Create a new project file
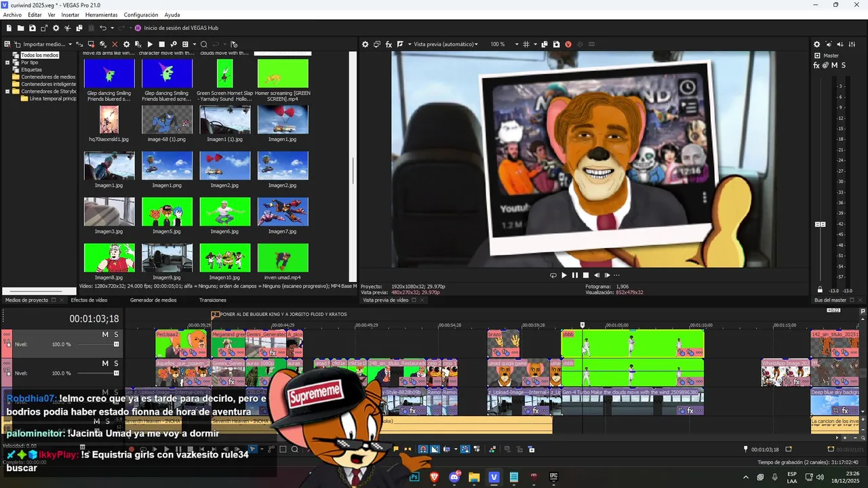The height and width of the screenshot is (488, 868). pyautogui.click(x=9, y=28)
